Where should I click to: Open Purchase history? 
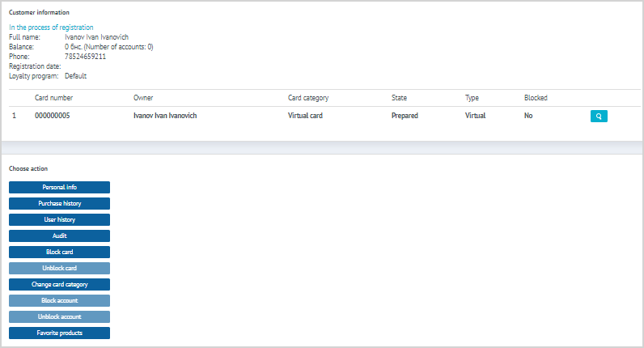click(x=59, y=203)
